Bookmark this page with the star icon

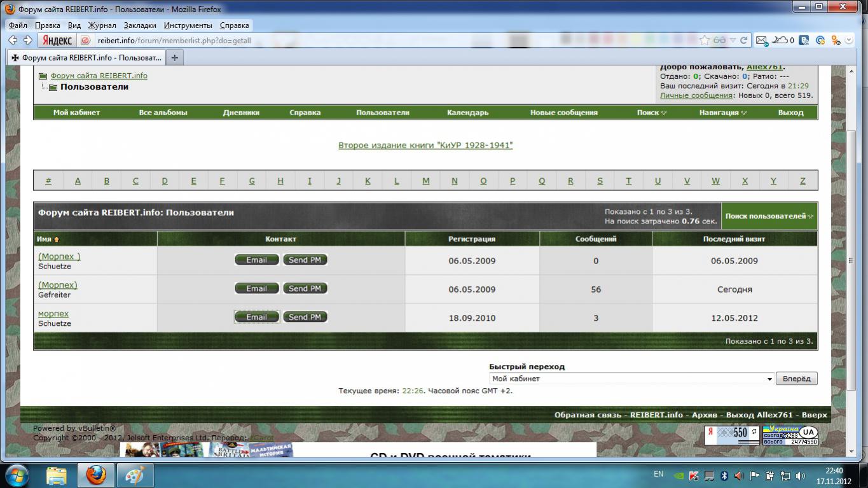point(705,40)
